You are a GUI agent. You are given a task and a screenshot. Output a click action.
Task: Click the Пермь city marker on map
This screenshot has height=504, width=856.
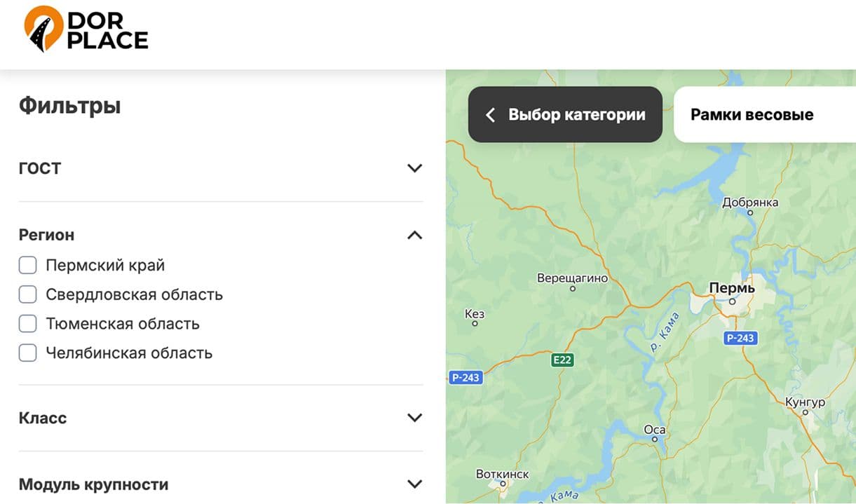(732, 301)
